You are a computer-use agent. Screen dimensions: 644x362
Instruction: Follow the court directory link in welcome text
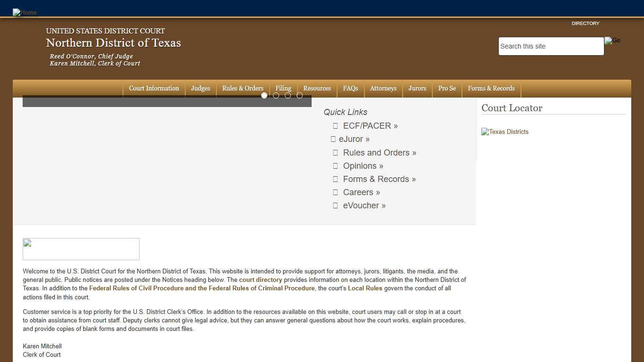[260, 280]
